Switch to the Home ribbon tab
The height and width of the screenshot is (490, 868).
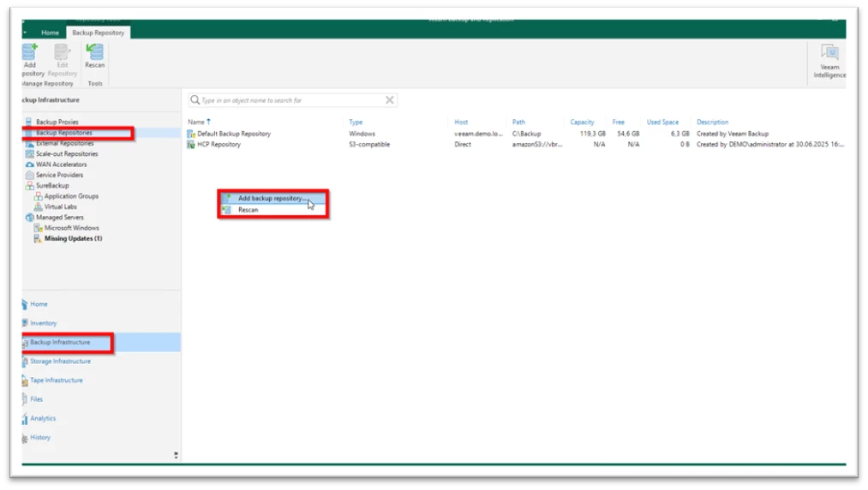click(x=50, y=33)
